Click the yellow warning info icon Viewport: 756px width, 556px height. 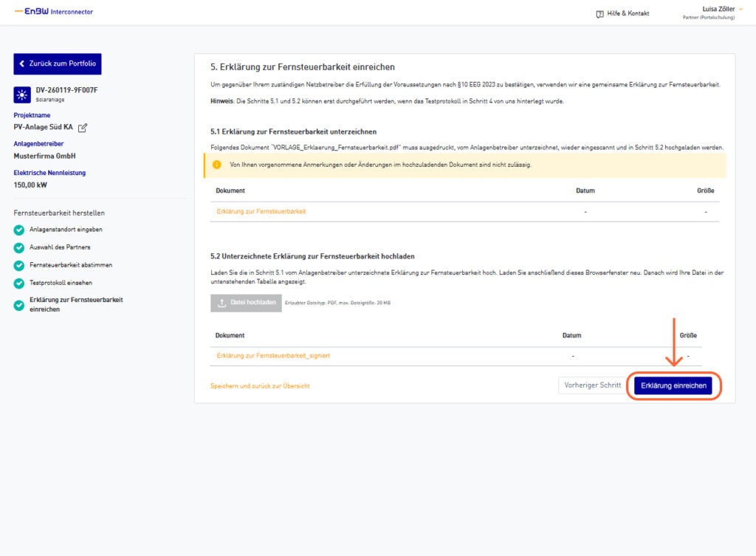pos(217,165)
